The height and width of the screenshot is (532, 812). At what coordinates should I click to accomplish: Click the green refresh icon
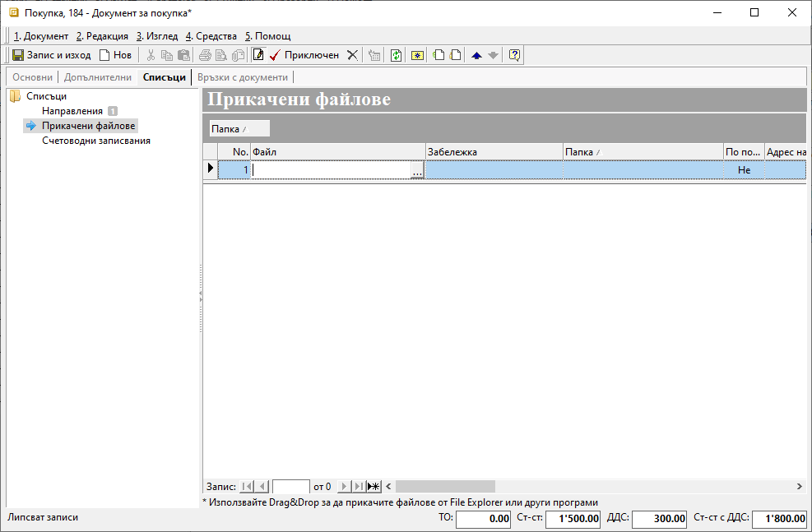(x=396, y=55)
